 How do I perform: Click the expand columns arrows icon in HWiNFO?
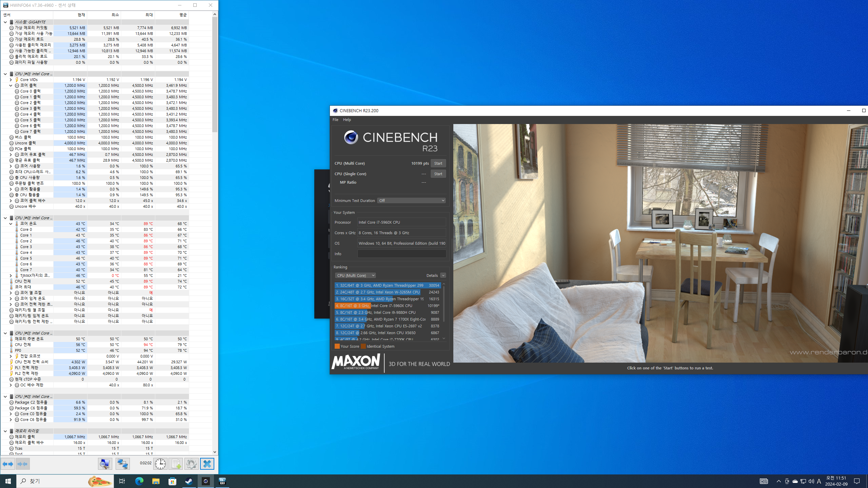(x=8, y=464)
